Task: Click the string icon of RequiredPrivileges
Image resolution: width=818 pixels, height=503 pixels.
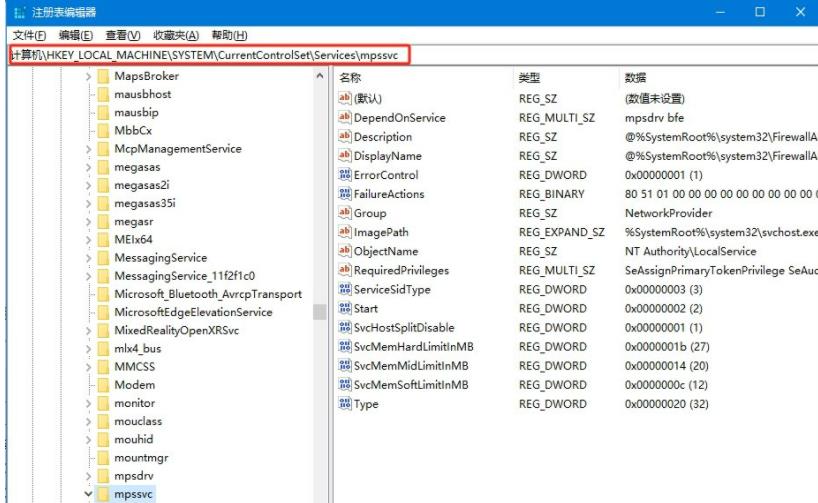Action: pos(344,270)
